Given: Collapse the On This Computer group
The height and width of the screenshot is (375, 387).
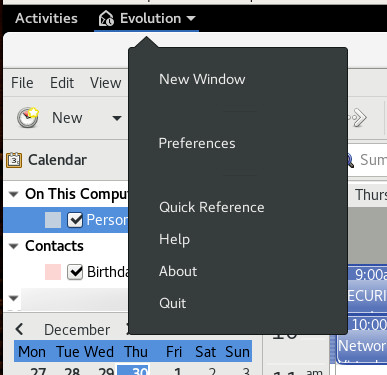Looking at the screenshot, I should point(13,194).
